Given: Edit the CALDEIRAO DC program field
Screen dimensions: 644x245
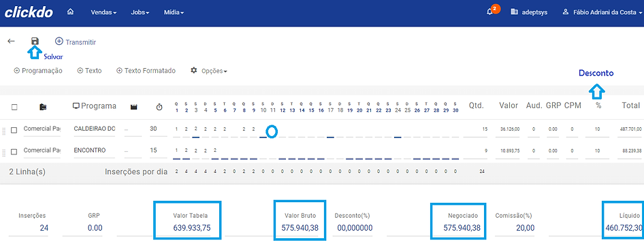Looking at the screenshot, I should pos(94,129).
